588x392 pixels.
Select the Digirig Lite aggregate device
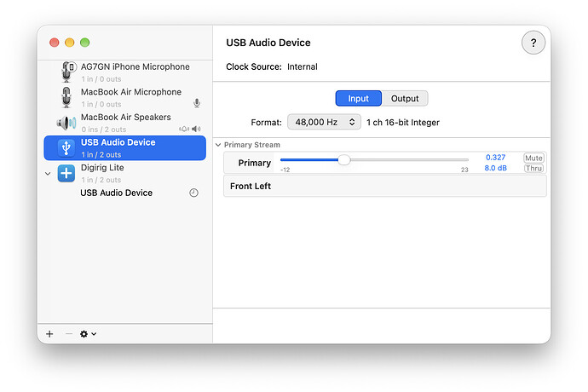pyautogui.click(x=124, y=173)
